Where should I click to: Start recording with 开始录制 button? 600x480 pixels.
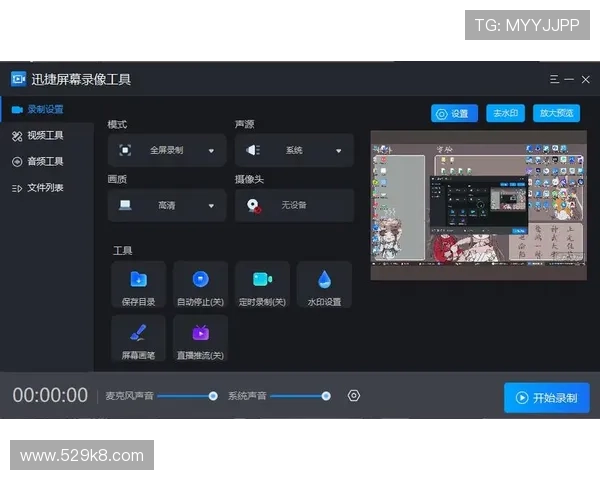click(546, 398)
